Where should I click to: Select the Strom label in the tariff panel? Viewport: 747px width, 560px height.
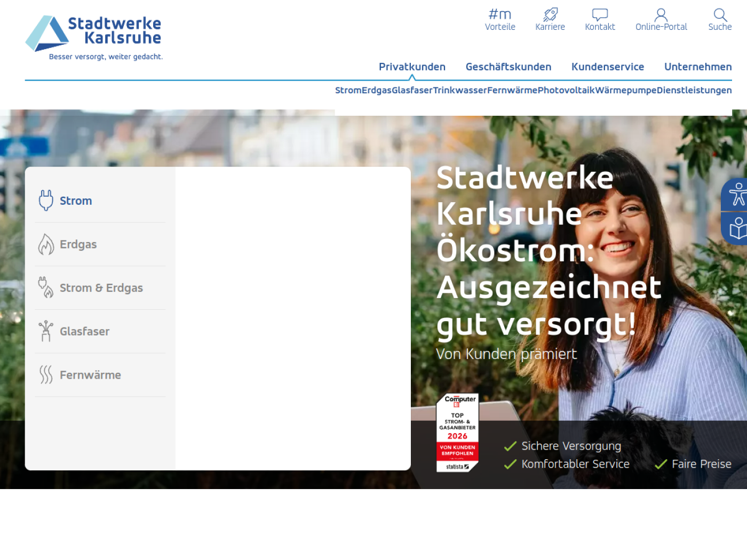[76, 201]
